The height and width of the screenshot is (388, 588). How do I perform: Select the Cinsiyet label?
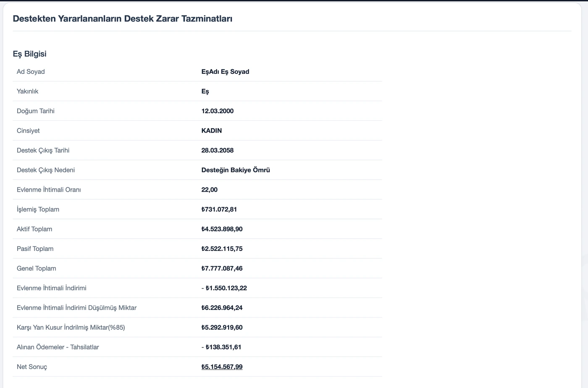(x=28, y=131)
